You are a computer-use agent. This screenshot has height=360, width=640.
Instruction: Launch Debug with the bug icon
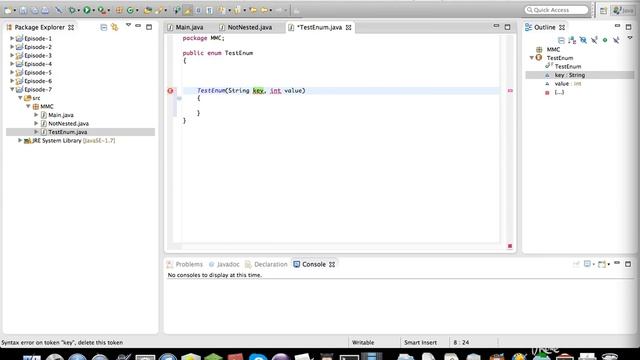point(72,10)
